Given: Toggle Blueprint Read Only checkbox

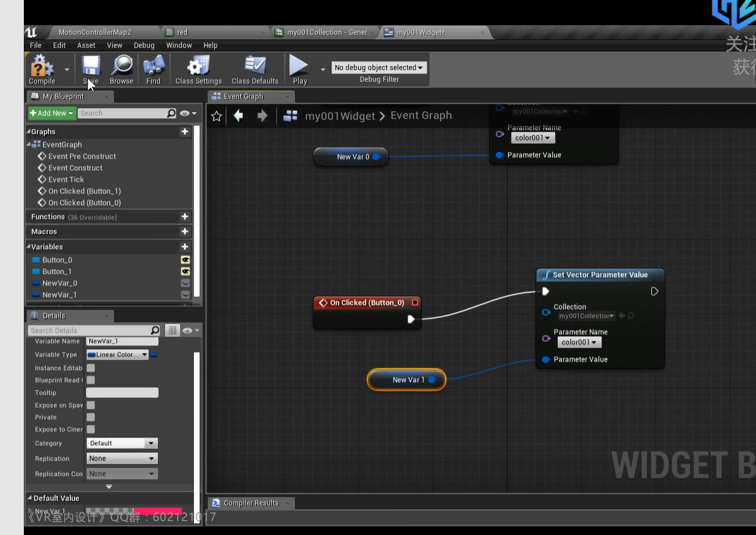Looking at the screenshot, I should (91, 380).
